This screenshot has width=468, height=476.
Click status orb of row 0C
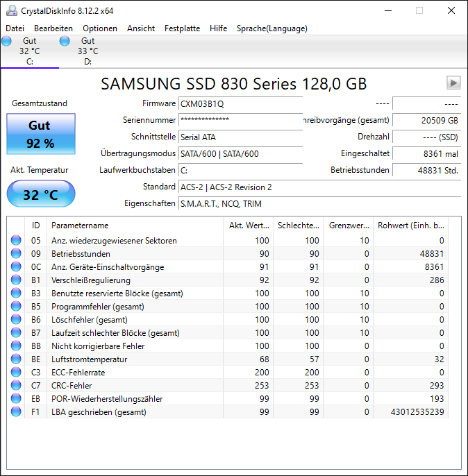pyautogui.click(x=16, y=266)
